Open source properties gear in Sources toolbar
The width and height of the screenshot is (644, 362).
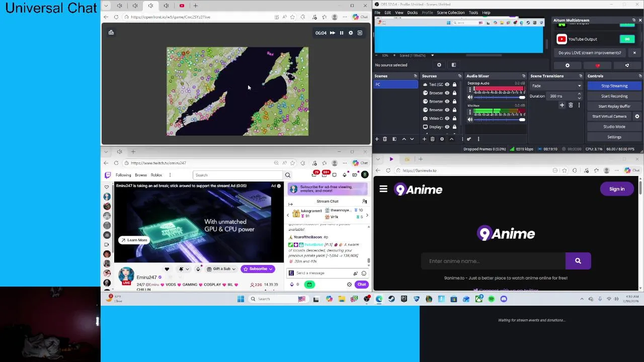point(442,139)
